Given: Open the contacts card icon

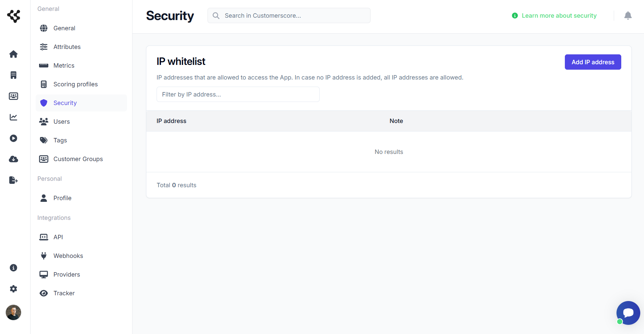Looking at the screenshot, I should point(13,96).
